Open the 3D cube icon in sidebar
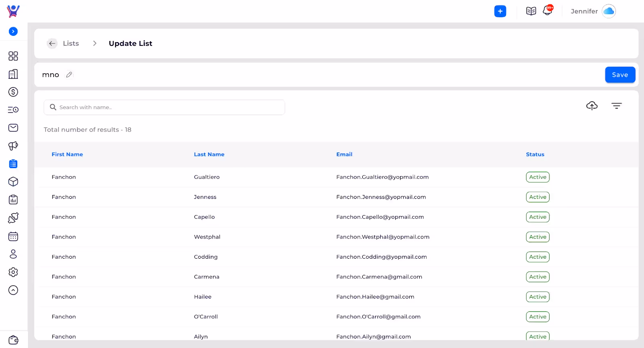The width and height of the screenshot is (644, 348). click(x=13, y=182)
